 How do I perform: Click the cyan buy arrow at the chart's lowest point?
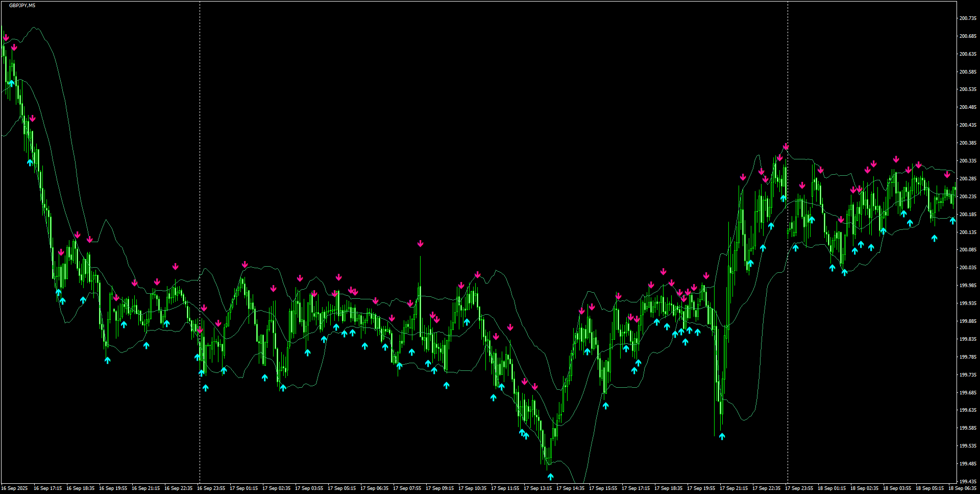pos(550,475)
